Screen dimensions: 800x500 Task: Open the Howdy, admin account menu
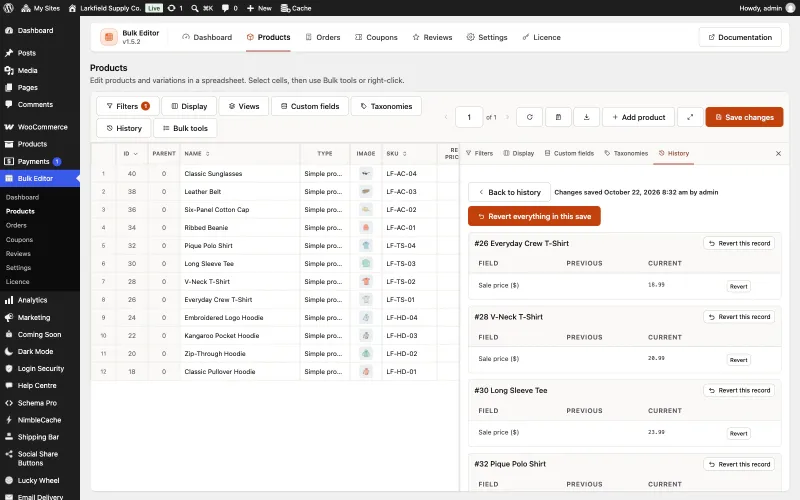(767, 8)
